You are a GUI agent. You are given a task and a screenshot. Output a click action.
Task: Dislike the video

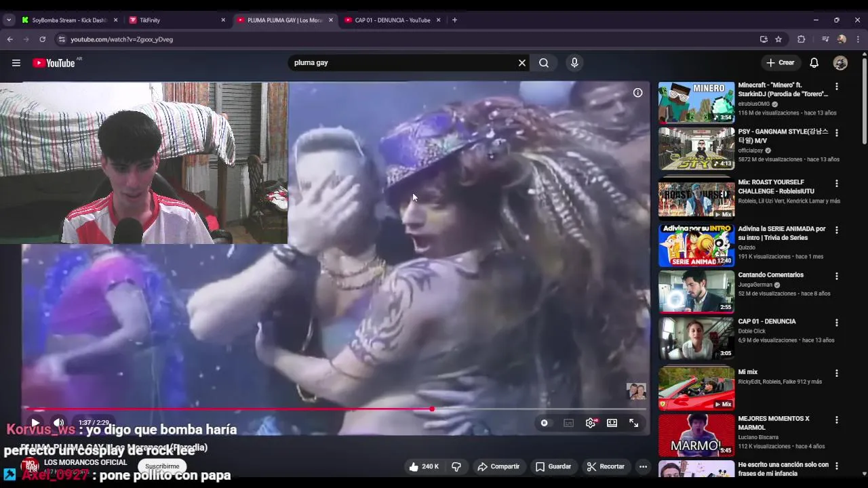coord(456,466)
